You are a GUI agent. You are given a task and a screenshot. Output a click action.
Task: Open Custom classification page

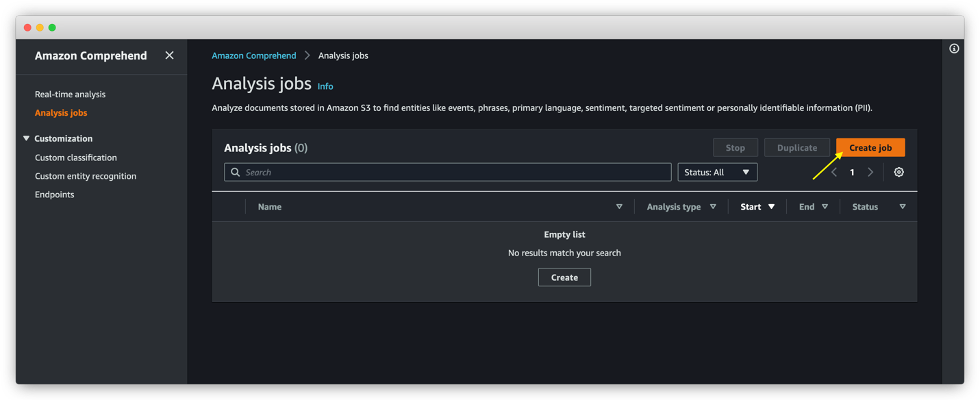76,158
